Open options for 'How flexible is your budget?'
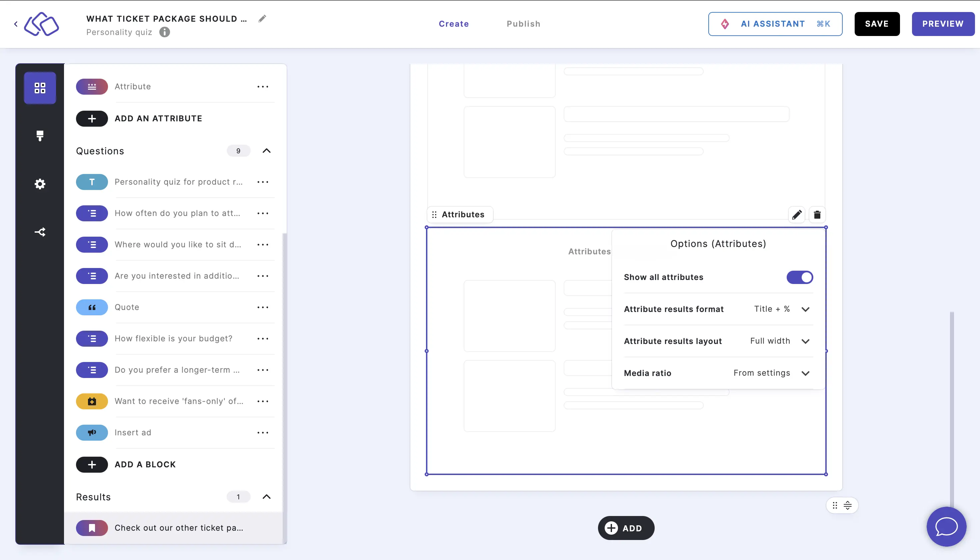Viewport: 980px width, 560px height. (263, 339)
